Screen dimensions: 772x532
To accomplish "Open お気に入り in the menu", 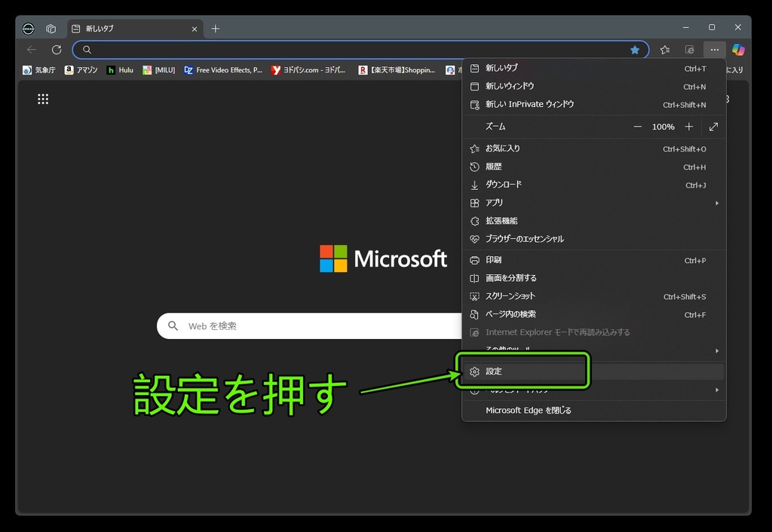I will tap(593, 148).
